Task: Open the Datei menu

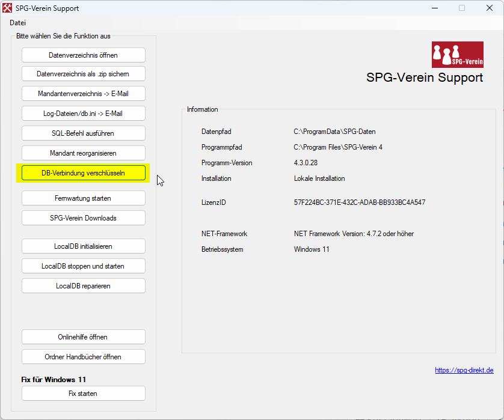Action: coord(17,23)
